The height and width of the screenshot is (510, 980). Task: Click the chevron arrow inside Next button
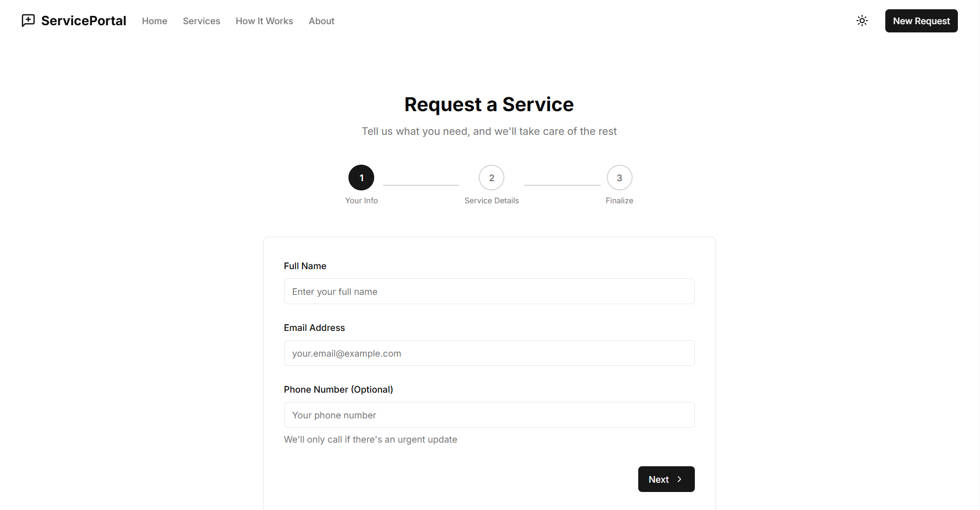click(679, 479)
